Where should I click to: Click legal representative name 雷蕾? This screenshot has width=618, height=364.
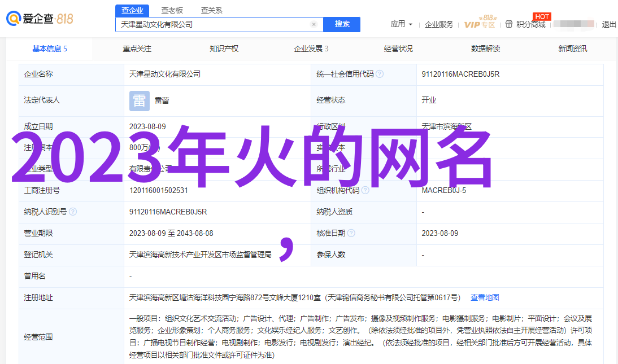162,101
